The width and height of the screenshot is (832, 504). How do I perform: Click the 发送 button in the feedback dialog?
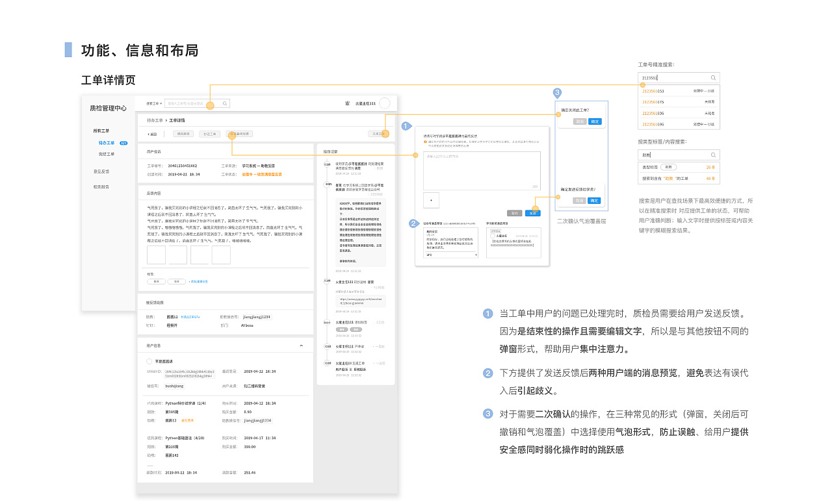coord(533,213)
